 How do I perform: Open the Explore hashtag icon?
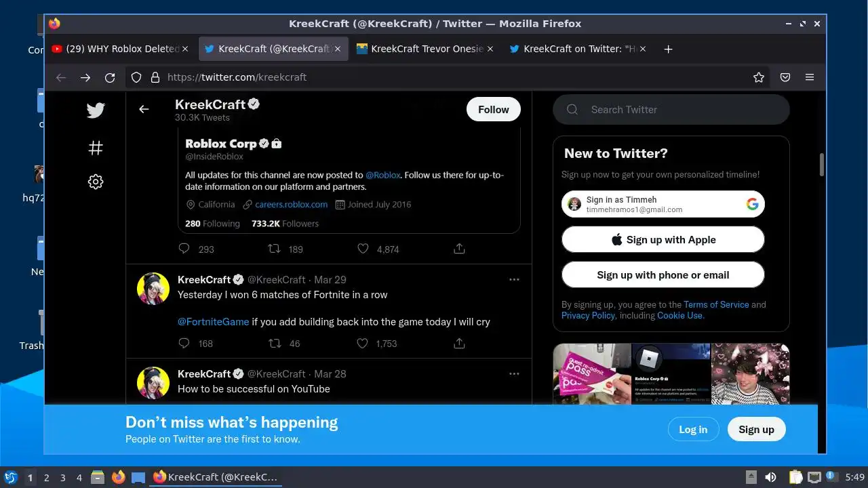[96, 148]
